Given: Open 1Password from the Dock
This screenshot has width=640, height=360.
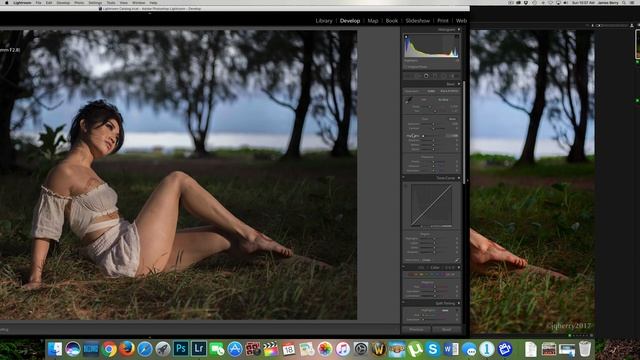Looking at the screenshot, I should [487, 349].
